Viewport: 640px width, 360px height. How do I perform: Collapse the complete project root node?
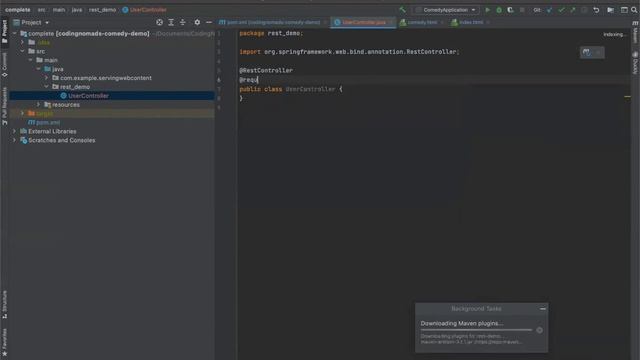click(15, 33)
